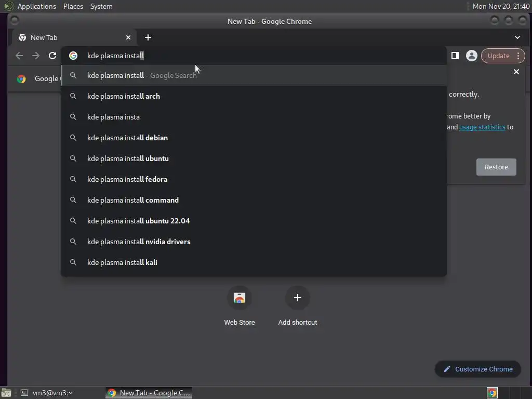Toggle the Chrome side panel icon

[455, 56]
